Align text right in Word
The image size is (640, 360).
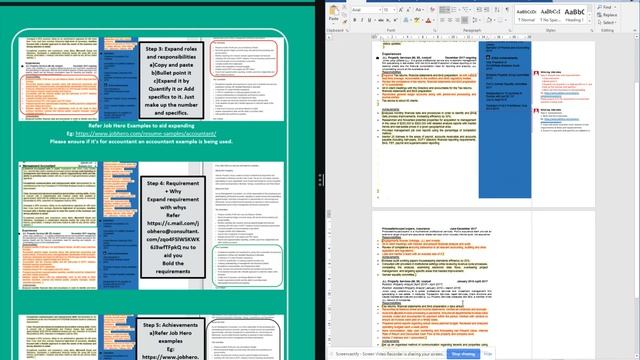click(457, 20)
